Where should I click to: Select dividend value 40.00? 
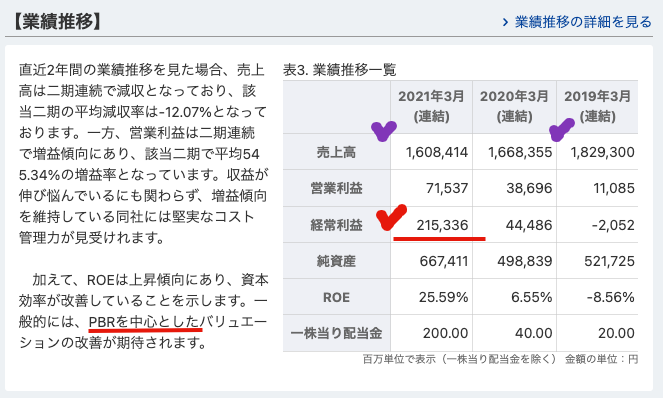pos(534,333)
